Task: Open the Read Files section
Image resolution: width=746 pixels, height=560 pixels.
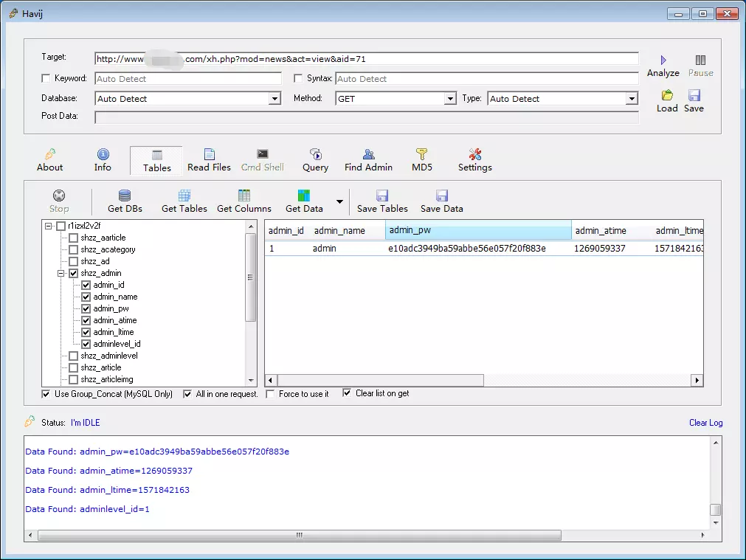Action: [x=209, y=160]
